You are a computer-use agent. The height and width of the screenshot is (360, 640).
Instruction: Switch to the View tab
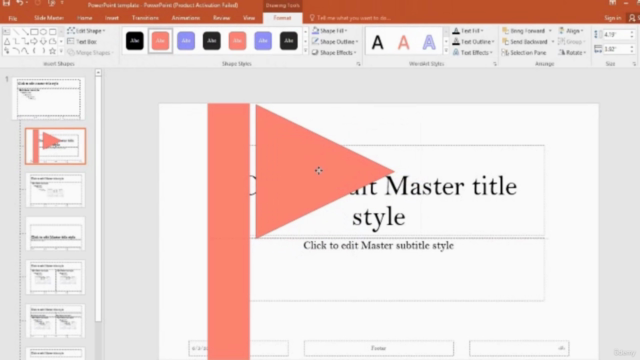(249, 18)
